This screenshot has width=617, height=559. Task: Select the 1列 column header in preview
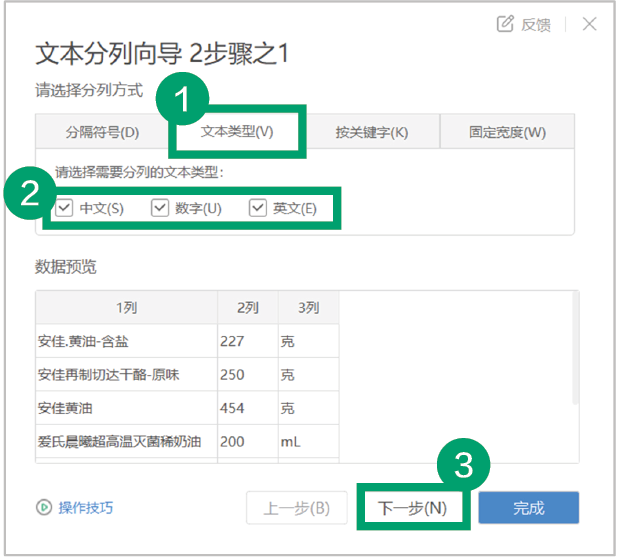click(125, 307)
